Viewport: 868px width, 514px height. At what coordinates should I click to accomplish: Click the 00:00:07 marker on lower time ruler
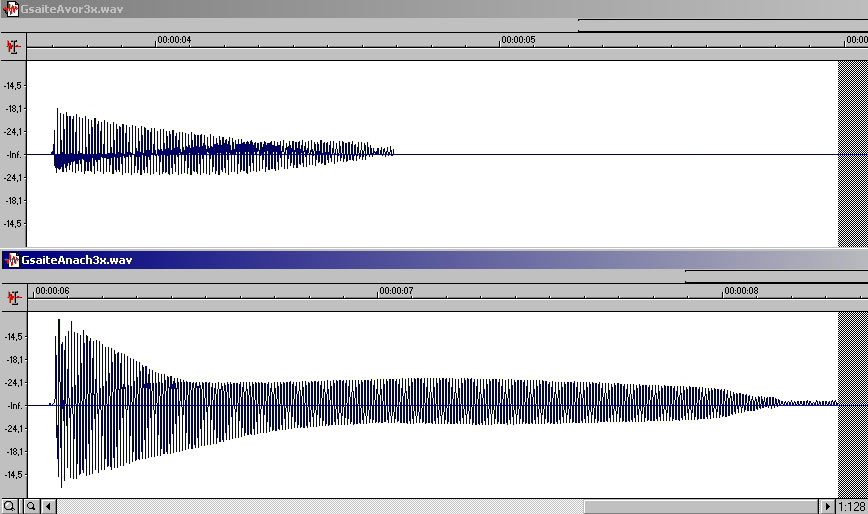[x=396, y=290]
